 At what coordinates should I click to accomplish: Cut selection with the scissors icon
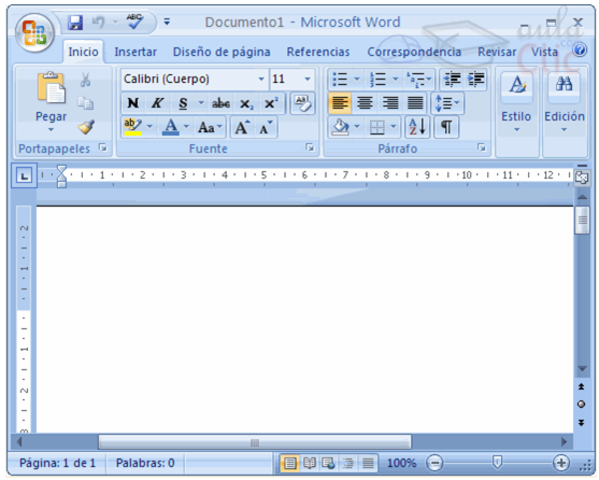coord(86,80)
